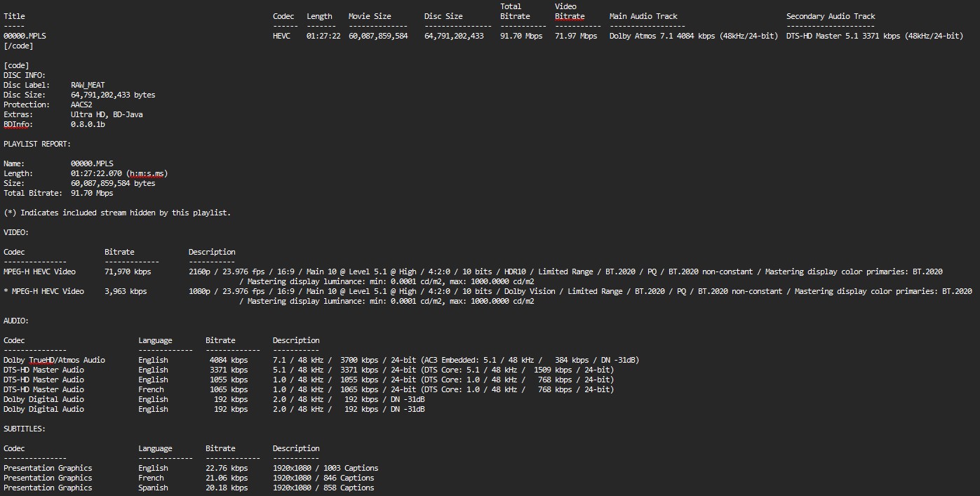Click the closing [/code] tag
The width and height of the screenshot is (980, 496).
[x=18, y=46]
